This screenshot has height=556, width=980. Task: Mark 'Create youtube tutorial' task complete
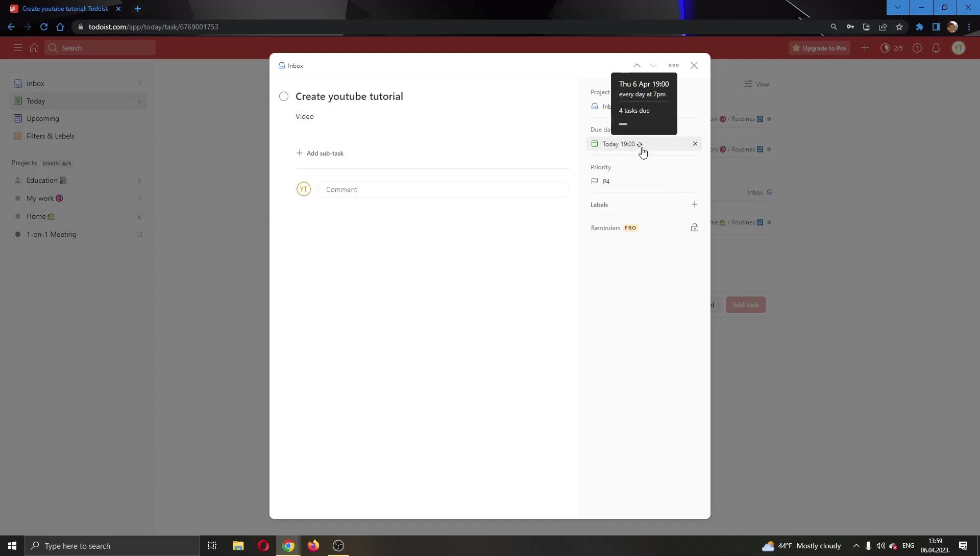[284, 96]
